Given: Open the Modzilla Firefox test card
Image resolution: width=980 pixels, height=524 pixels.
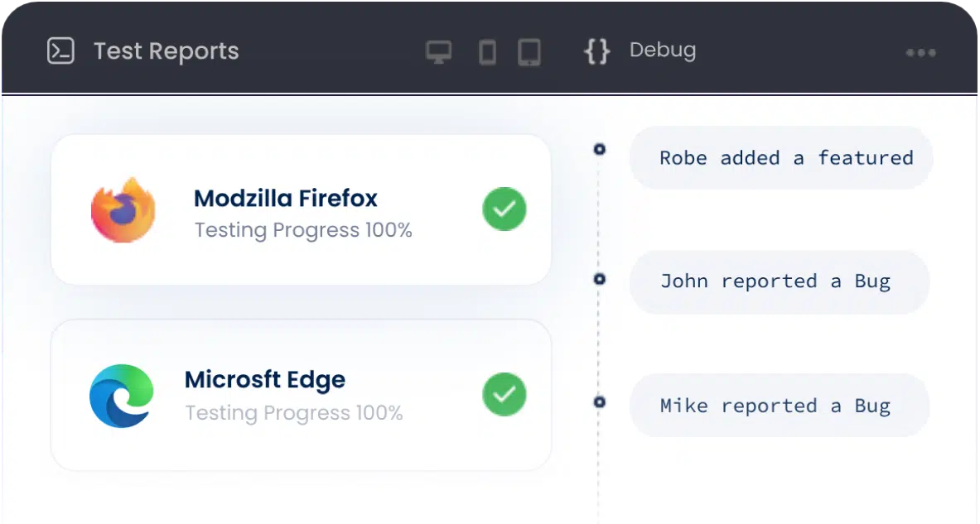Looking at the screenshot, I should pos(301,210).
